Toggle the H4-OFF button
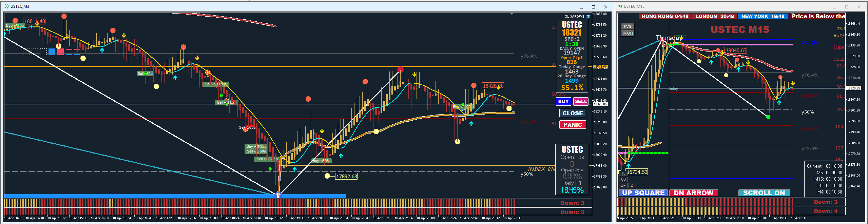Screen dimensions: 868x224 [x=628, y=33]
